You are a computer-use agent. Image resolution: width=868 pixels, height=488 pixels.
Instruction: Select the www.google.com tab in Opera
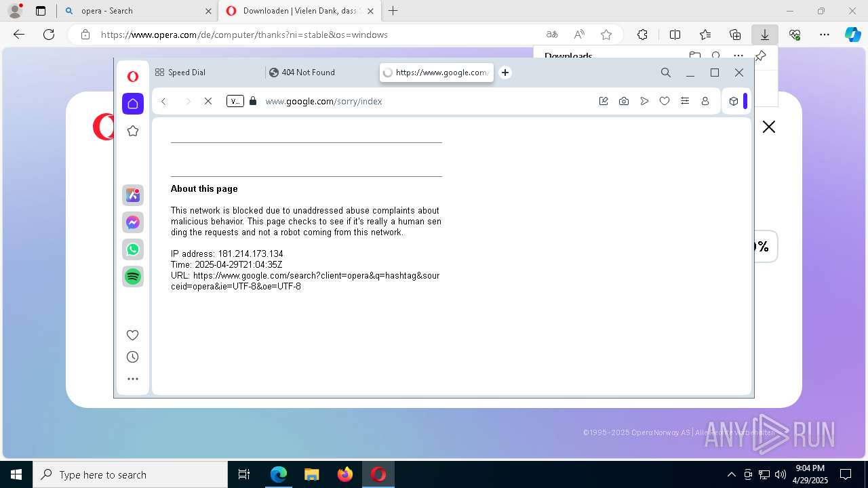437,73
